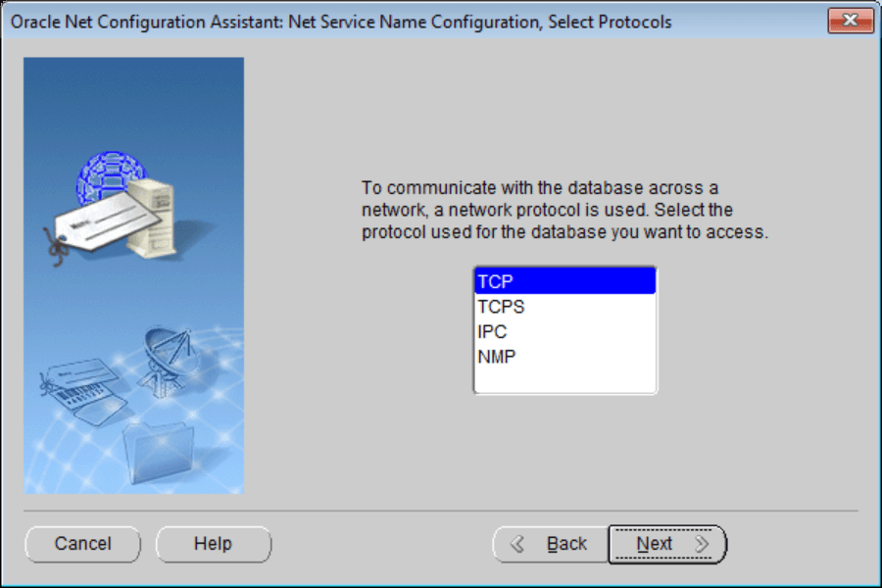
Task: Cancel the Net Configuration Assistant
Action: pos(82,544)
